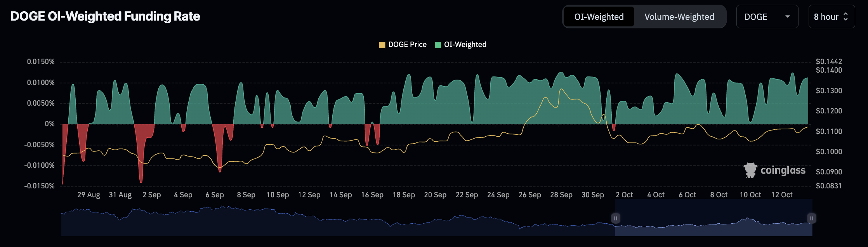Click the 0.0100% funding rate axis label
The image size is (868, 247).
pos(41,83)
